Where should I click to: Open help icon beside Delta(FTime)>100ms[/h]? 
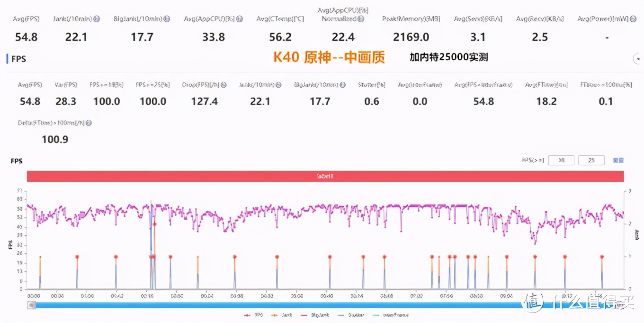pyautogui.click(x=89, y=123)
